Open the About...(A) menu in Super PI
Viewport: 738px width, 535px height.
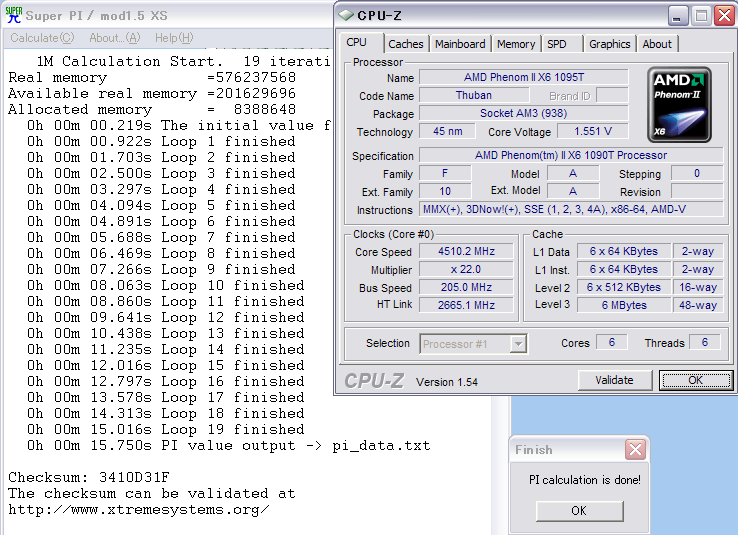click(x=115, y=38)
